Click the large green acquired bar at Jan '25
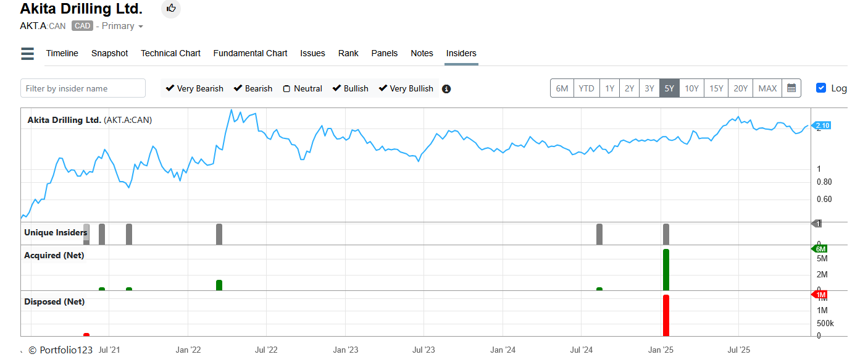The image size is (868, 362). [666, 269]
